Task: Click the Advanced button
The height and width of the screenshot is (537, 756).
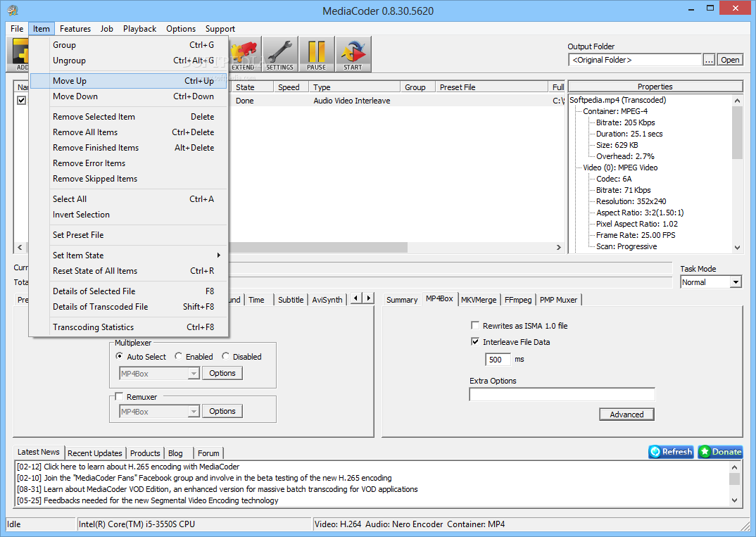Action: coord(626,414)
